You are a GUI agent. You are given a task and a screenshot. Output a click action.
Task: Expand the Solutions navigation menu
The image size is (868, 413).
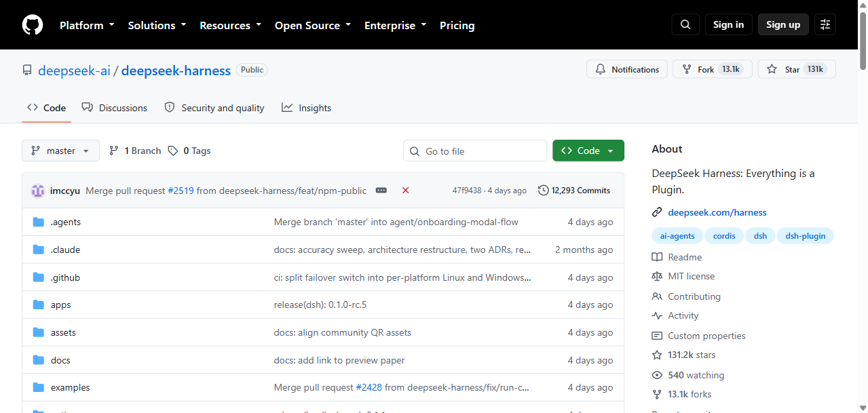[x=157, y=25]
